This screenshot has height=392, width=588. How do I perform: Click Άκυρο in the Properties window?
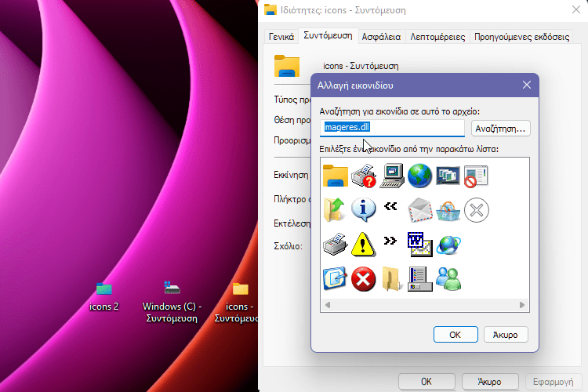[490, 382]
